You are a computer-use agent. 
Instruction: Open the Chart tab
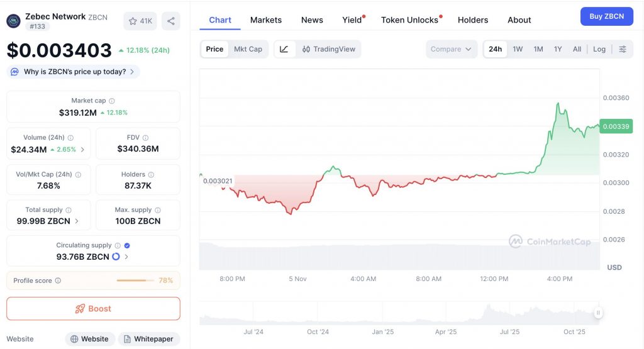tap(220, 20)
